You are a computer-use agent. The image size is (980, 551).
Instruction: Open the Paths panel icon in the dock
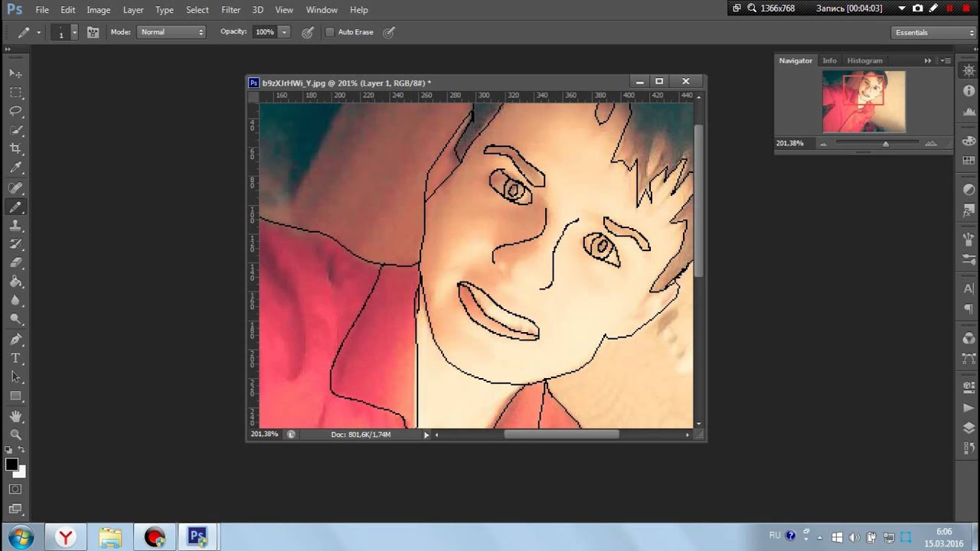pyautogui.click(x=969, y=359)
